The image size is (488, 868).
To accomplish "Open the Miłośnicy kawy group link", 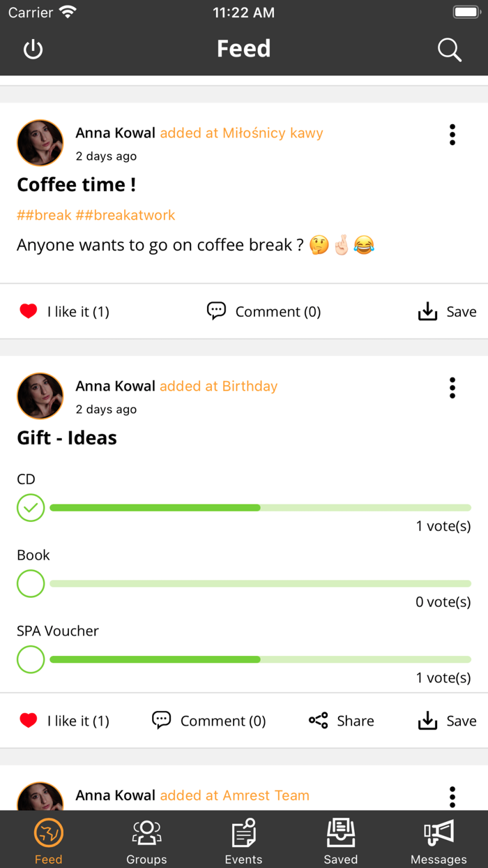I will (x=273, y=133).
